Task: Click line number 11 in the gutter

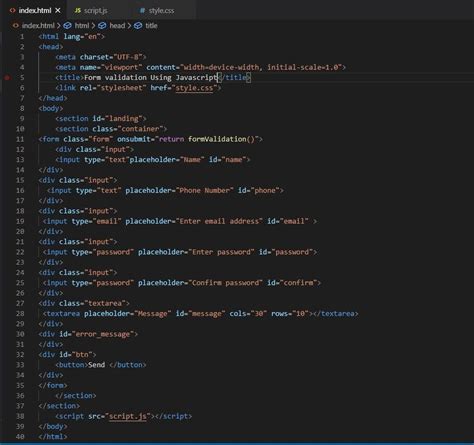Action: pyautogui.click(x=20, y=139)
